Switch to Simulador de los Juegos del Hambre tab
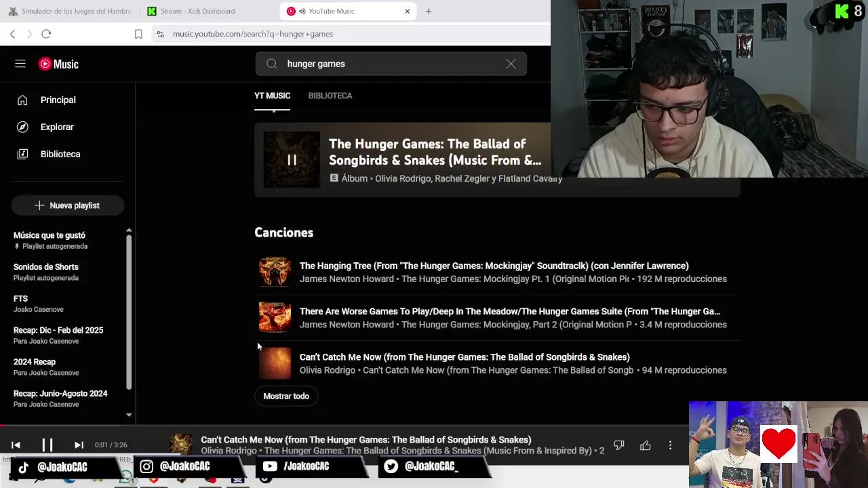Viewport: 868px width, 488px height. click(69, 11)
